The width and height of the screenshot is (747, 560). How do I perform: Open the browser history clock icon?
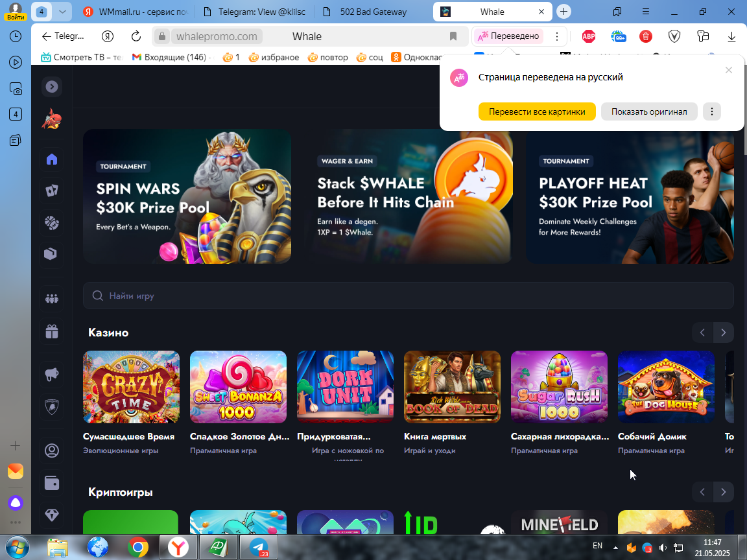pos(16,36)
